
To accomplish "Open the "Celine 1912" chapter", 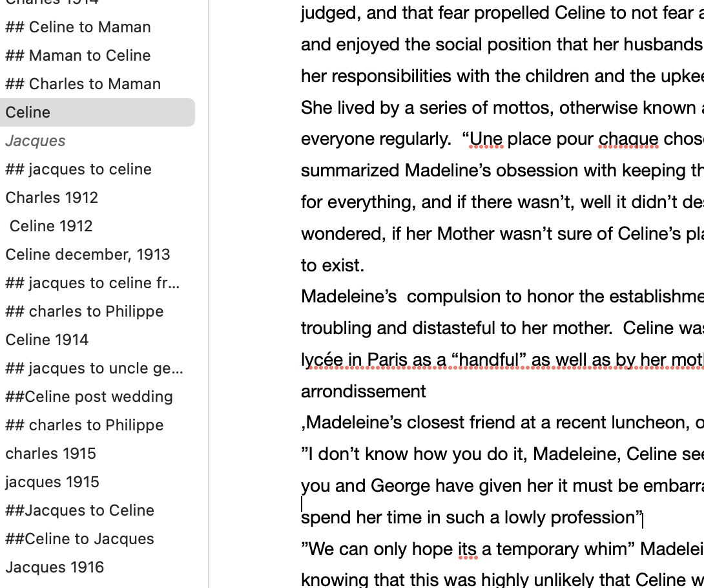I will 51,226.
